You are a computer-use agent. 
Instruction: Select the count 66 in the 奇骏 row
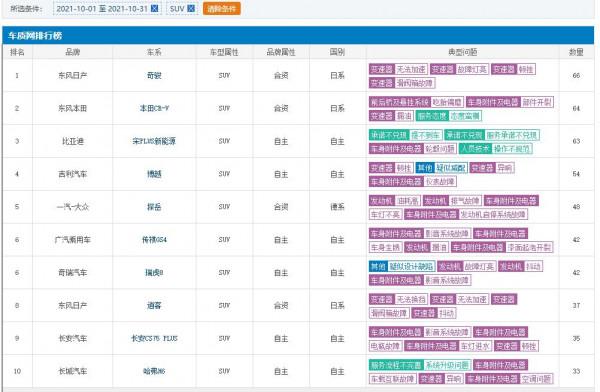[576, 75]
